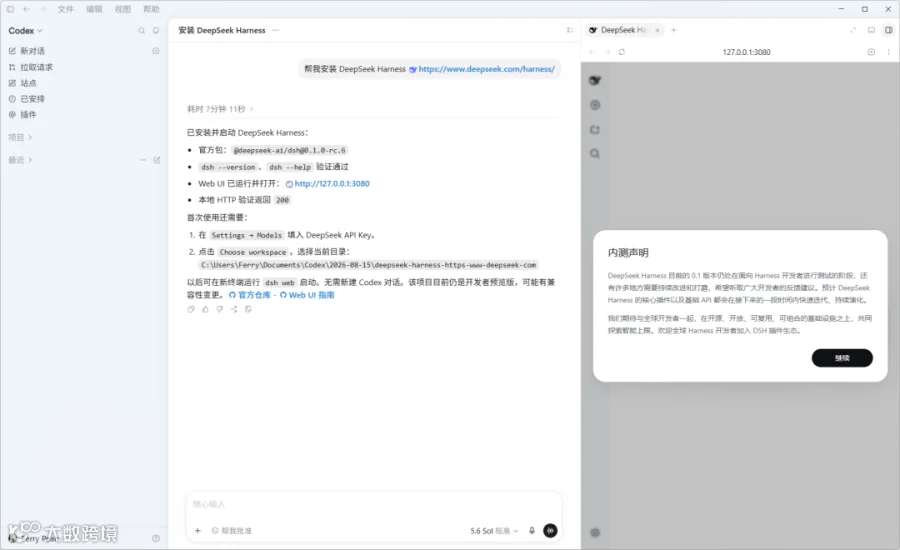Image resolution: width=900 pixels, height=550 pixels.
Task: Click the 127.0.0.1:3080 address bar
Action: click(x=746, y=52)
